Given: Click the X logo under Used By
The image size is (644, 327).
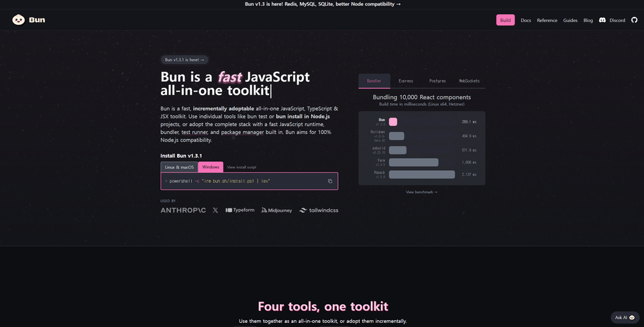Looking at the screenshot, I should click(215, 210).
